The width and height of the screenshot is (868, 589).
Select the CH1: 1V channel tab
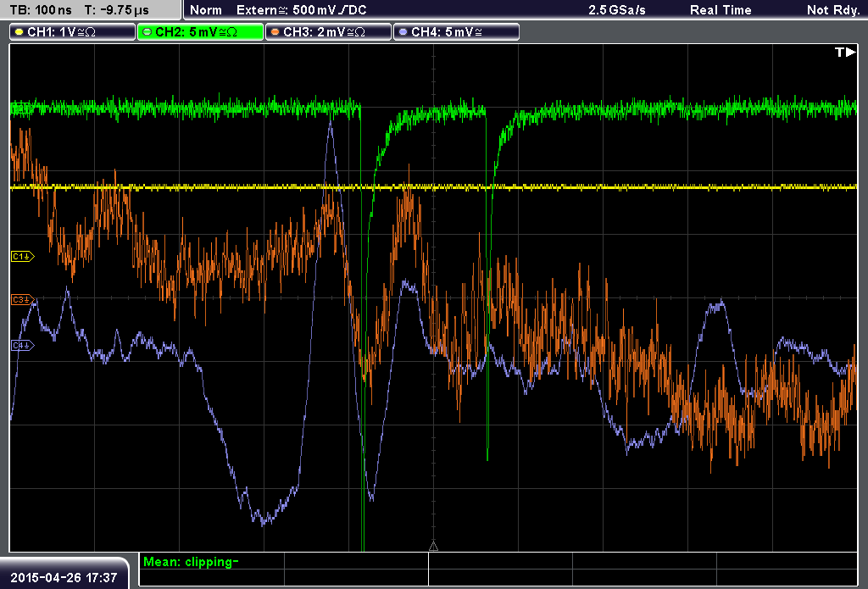[73, 32]
